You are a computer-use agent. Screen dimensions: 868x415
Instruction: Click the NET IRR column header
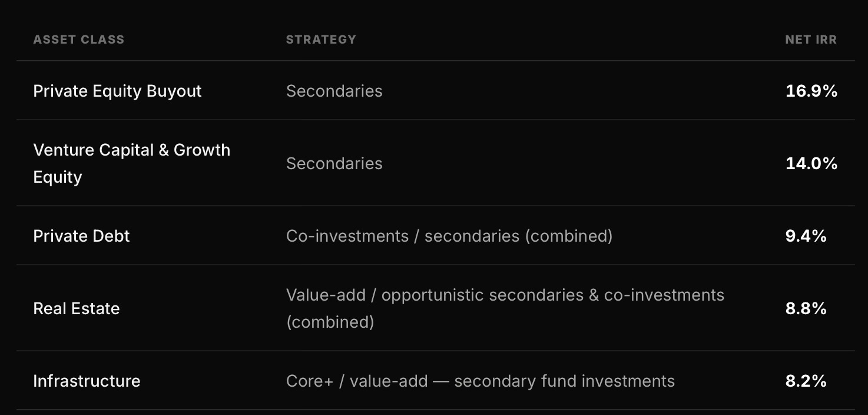coord(811,39)
